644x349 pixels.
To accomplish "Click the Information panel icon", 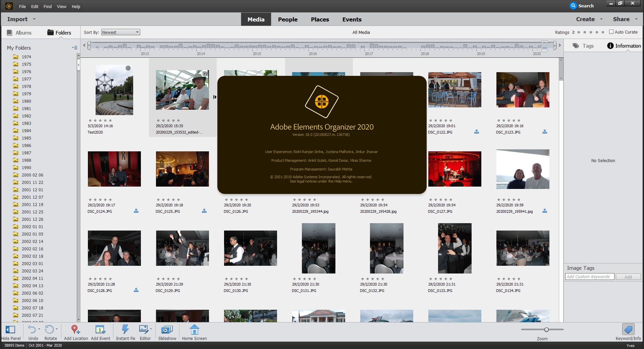I will click(x=610, y=46).
